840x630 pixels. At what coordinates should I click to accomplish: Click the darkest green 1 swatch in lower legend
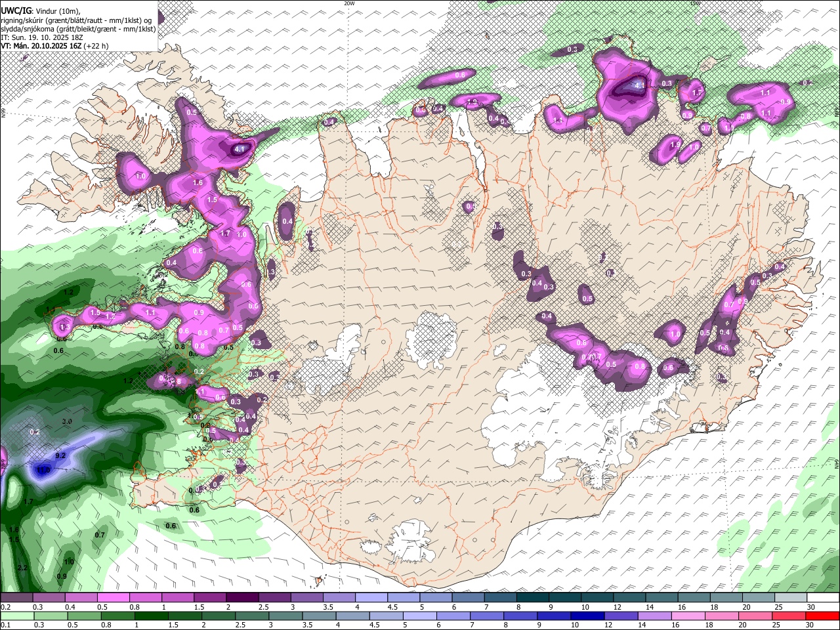151,616
